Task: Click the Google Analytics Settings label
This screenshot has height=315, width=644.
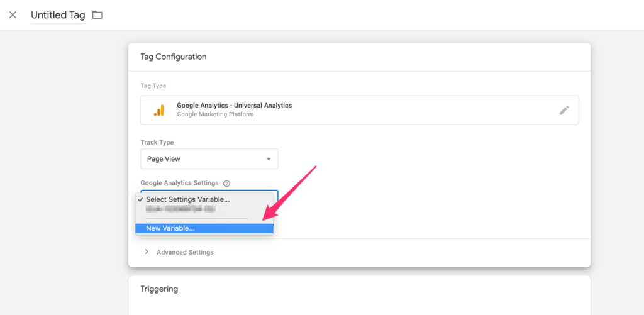Action: pos(179,183)
